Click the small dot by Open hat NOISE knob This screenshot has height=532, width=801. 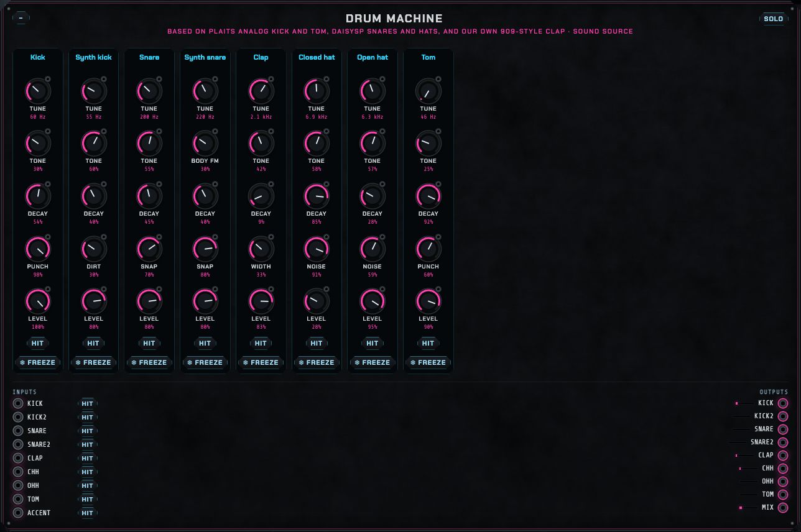[382, 237]
